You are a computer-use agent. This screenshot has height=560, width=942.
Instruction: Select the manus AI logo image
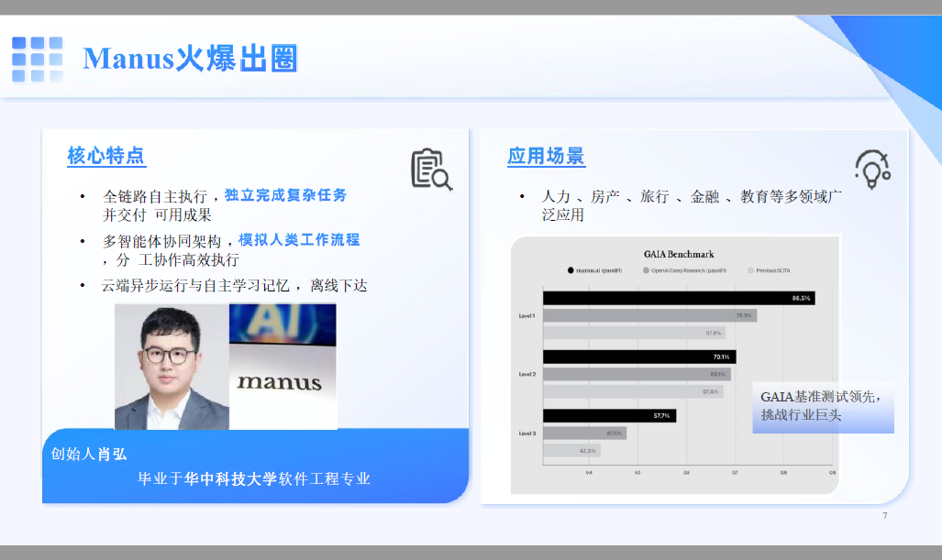point(283,367)
